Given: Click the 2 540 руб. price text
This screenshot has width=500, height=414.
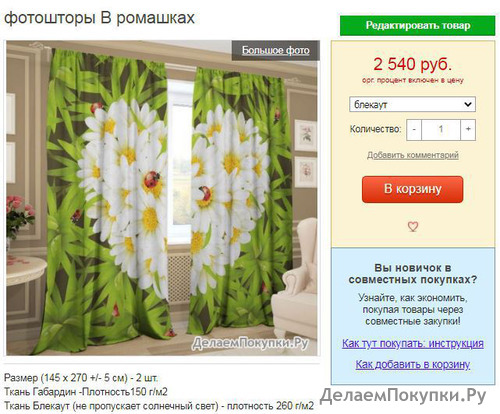Looking at the screenshot, I should [413, 64].
